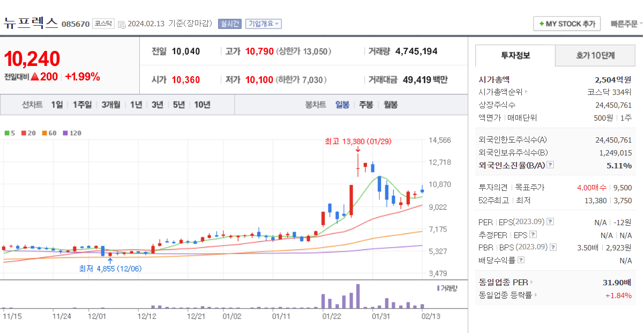This screenshot has height=333, width=644.
Task: Expand the 기업개요 dropdown
Action: coord(263,24)
